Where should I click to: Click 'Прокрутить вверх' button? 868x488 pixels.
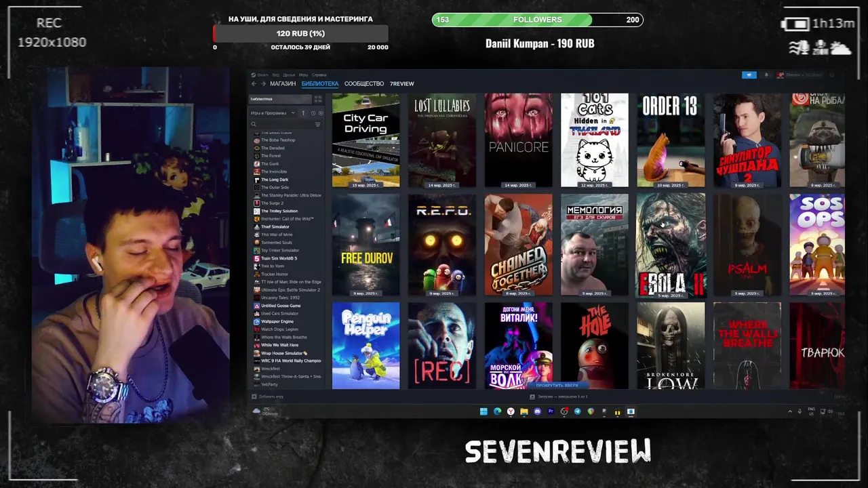coord(557,385)
